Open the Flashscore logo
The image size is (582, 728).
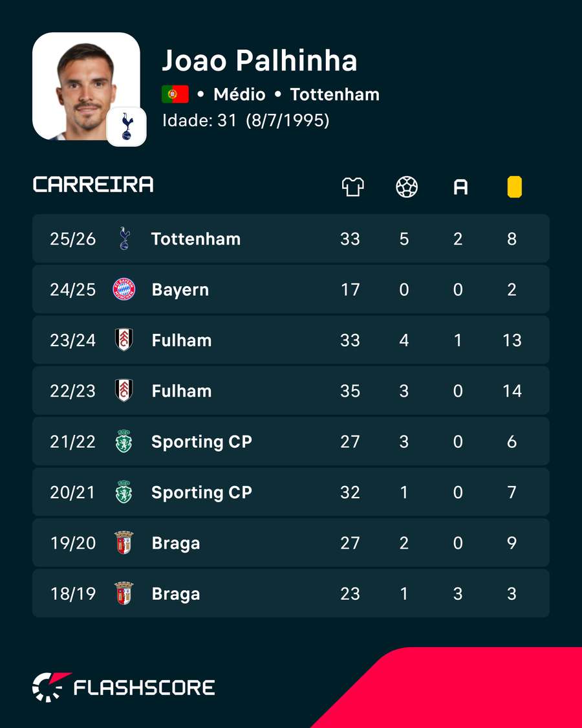[x=124, y=687]
